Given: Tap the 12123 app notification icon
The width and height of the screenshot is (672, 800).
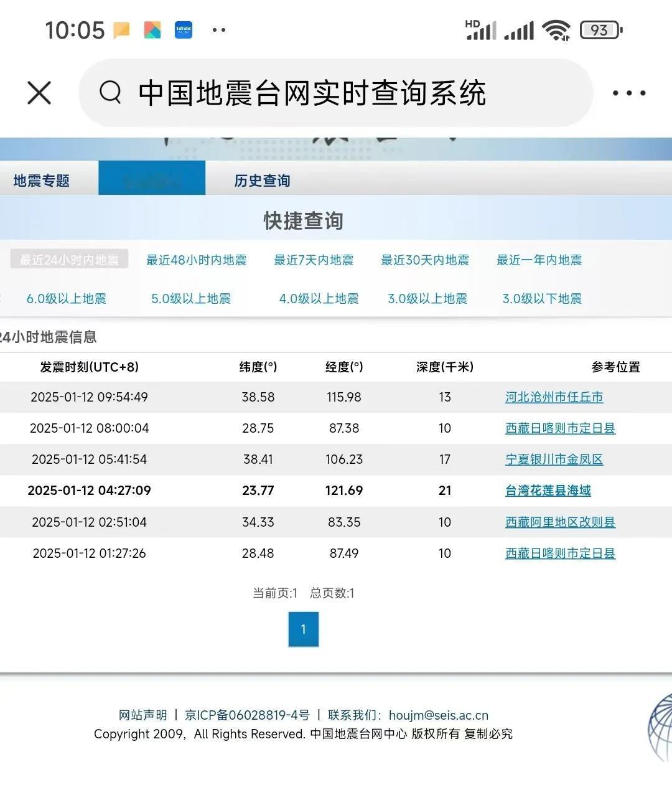Looking at the screenshot, I should click(184, 29).
